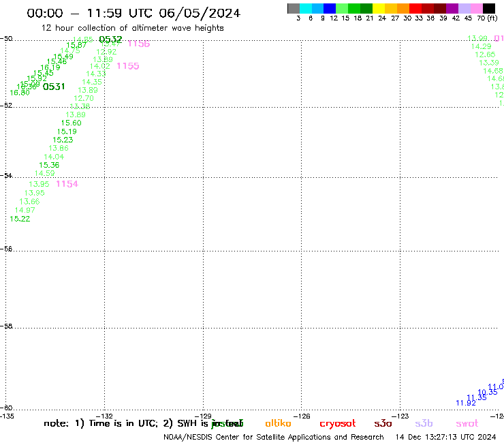
Task: Click the longitude axis label '-123'
Action: pyautogui.click(x=400, y=416)
